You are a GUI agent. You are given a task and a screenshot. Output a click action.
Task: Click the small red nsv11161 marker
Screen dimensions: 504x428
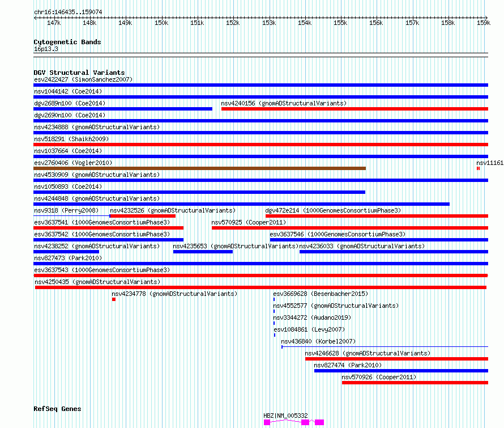click(479, 168)
